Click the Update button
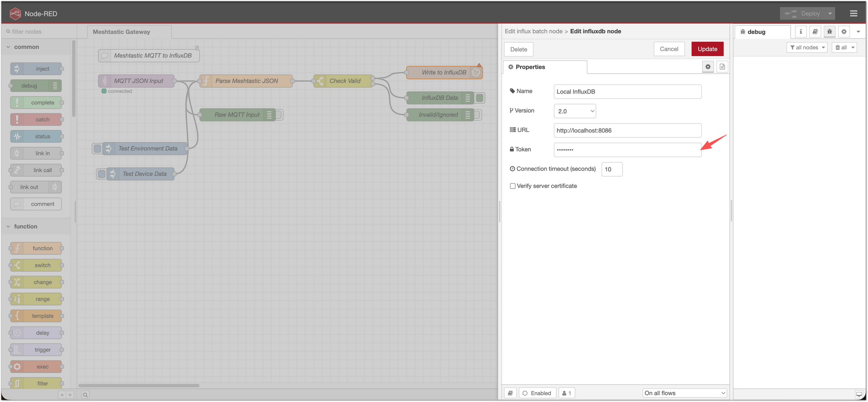 click(707, 49)
